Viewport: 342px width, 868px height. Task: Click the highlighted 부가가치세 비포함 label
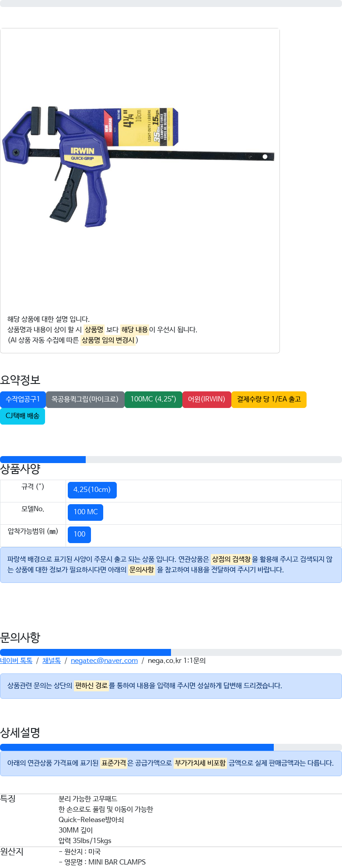tap(200, 763)
